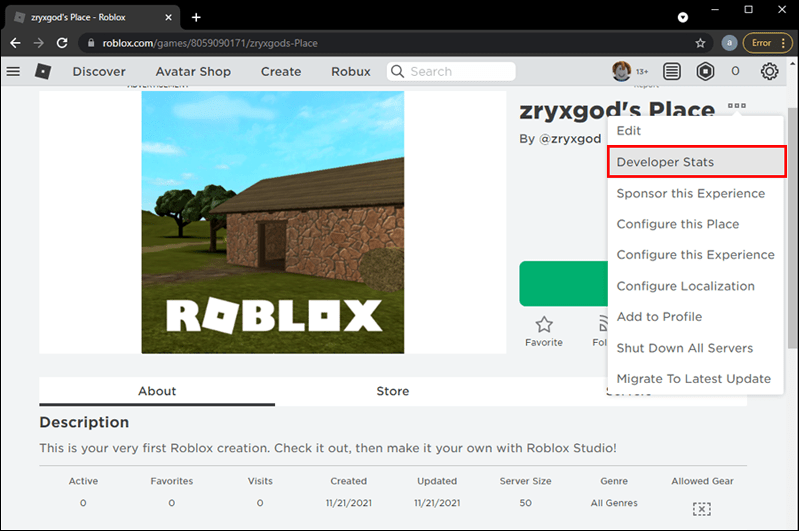Screen dimensions: 799x531
Task: Click the Description heading
Action: pyautogui.click(x=84, y=422)
